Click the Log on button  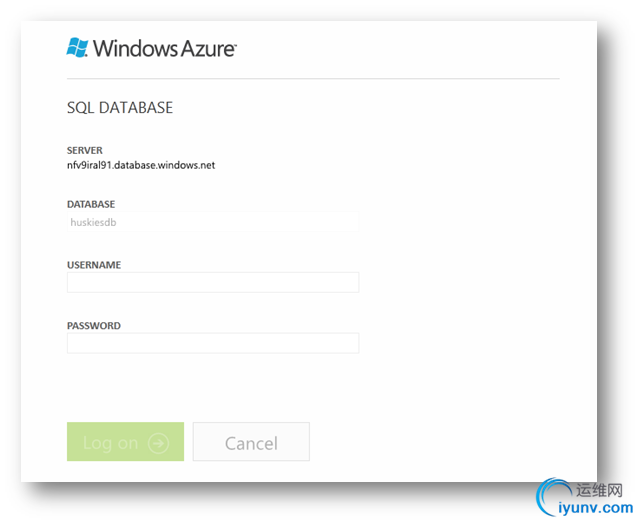(x=126, y=442)
